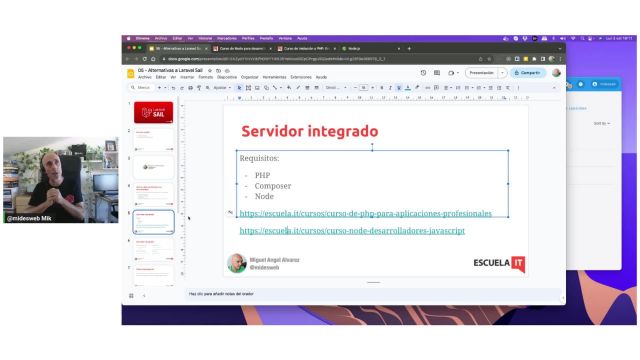Follow the curso-de-php link on the slide
Screen dimensions: 640x360
[x=365, y=213]
